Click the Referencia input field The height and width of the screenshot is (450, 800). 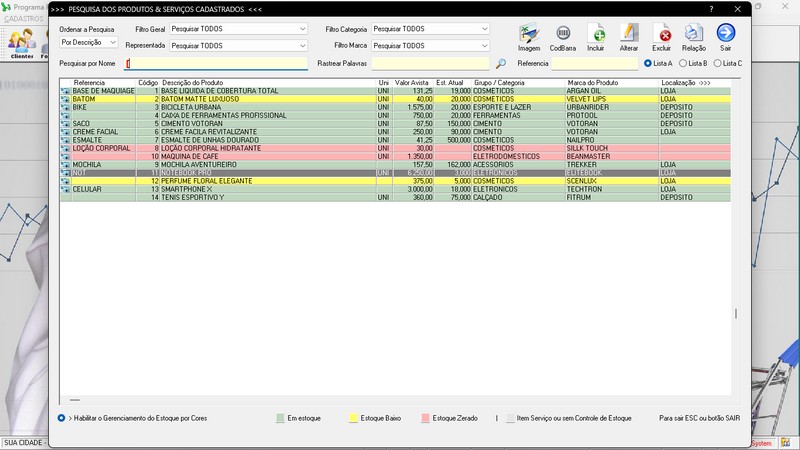(594, 63)
